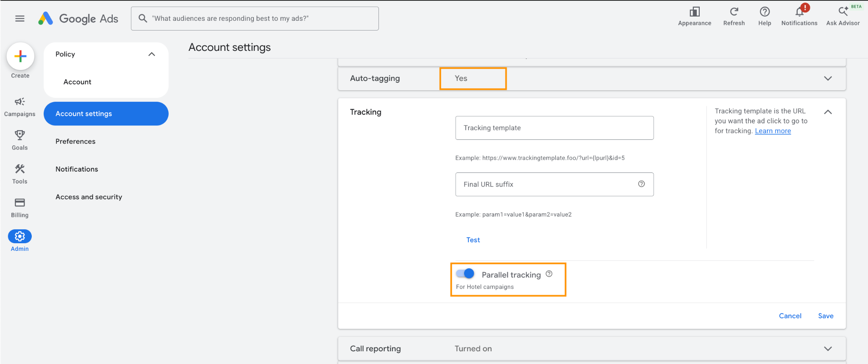Open Ask Advisor beta icon

[843, 11]
